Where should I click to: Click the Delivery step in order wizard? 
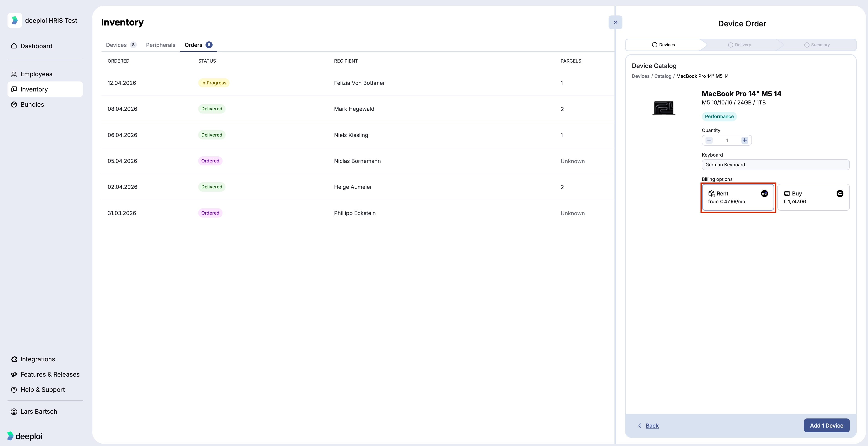click(x=739, y=45)
